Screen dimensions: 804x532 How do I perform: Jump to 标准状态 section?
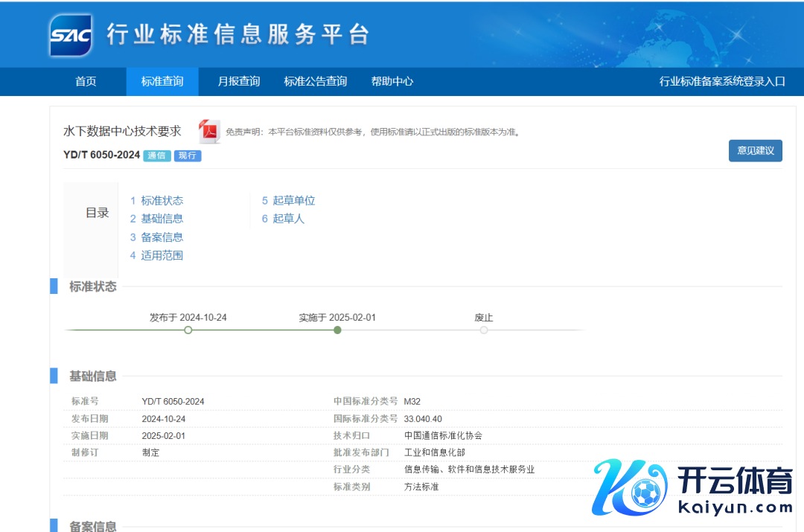click(162, 201)
